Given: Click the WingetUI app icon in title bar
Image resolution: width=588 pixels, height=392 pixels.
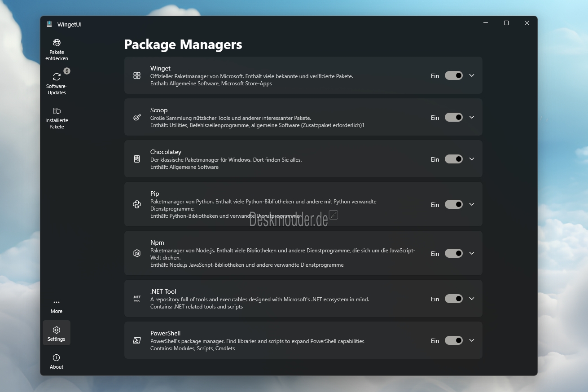Looking at the screenshot, I should (x=49, y=24).
